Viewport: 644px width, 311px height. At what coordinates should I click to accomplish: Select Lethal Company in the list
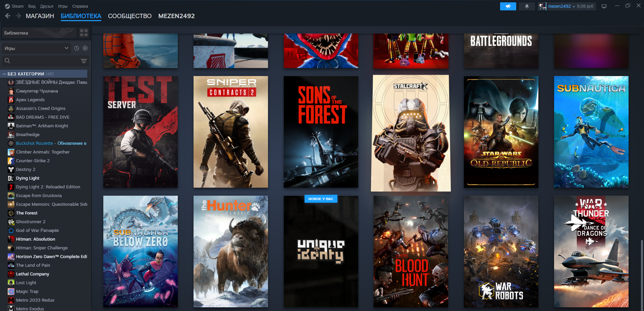coord(33,274)
